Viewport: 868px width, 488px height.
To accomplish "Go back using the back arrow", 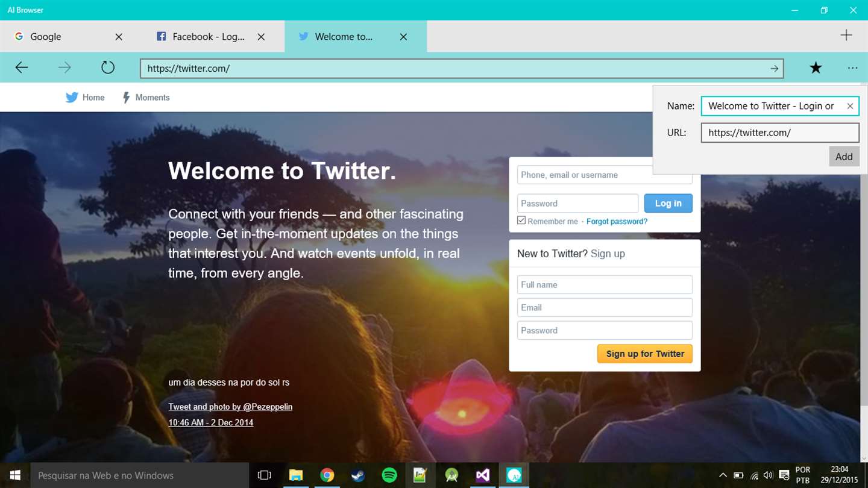I will click(x=22, y=67).
